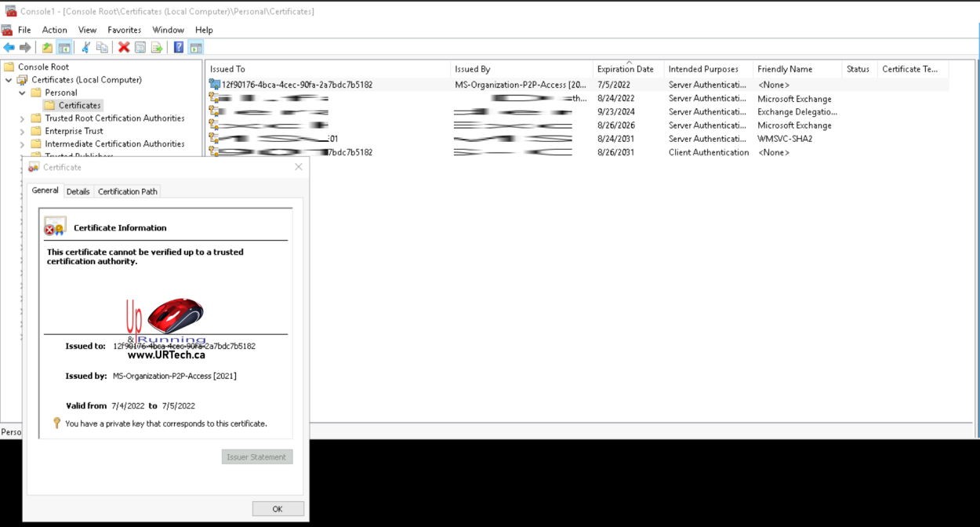Screen dimensions: 980x527
Task: Collapse the Personal folder in the tree
Action: click(x=23, y=93)
